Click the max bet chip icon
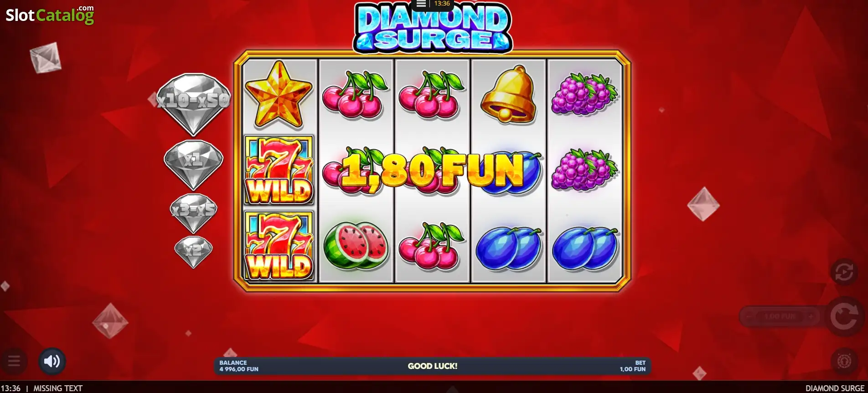The image size is (868, 393). (x=844, y=361)
